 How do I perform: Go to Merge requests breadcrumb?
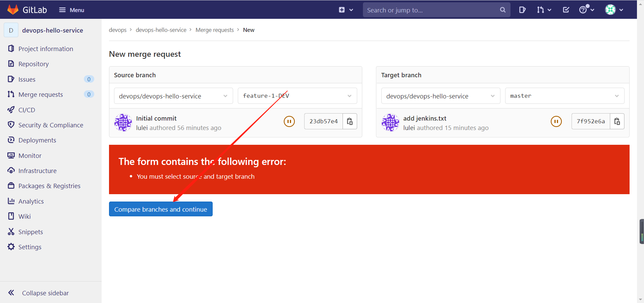(x=215, y=30)
